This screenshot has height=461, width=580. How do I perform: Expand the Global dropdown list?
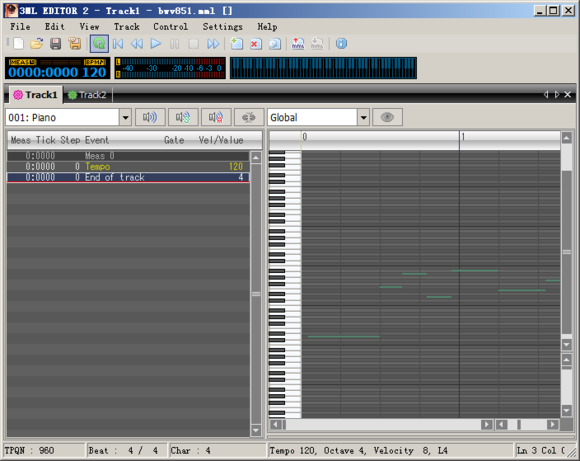[363, 118]
